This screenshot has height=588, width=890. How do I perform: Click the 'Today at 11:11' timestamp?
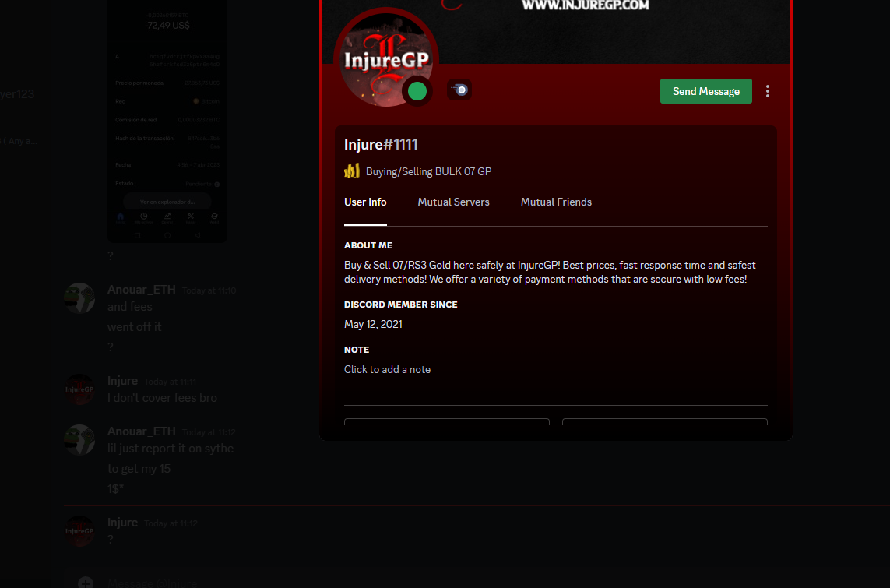(171, 382)
